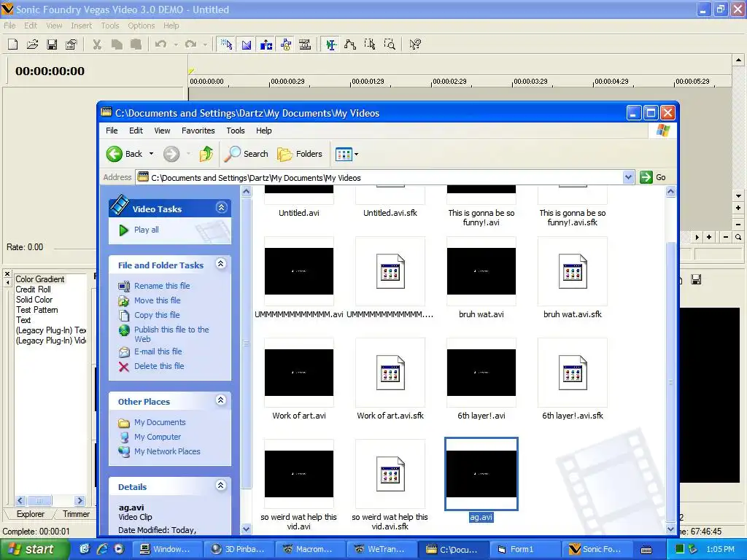Click the Cut scissors icon in Vegas
Viewport: 747px width, 560px height.
click(x=97, y=44)
